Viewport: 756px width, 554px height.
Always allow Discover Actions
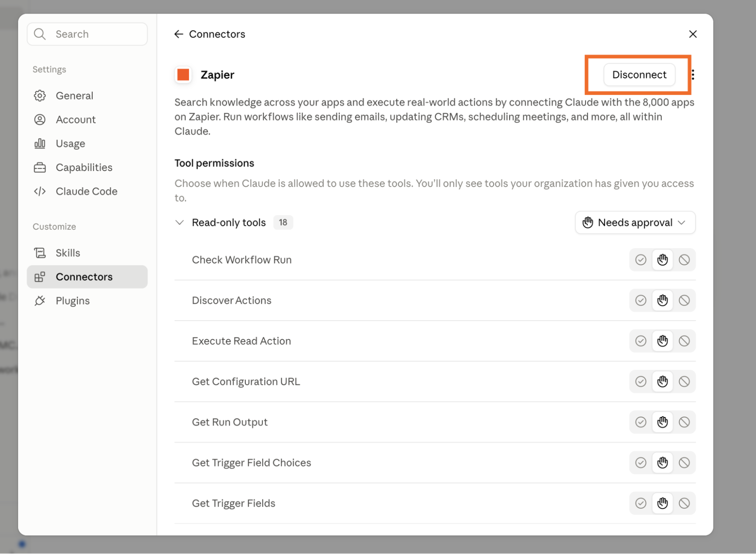pyautogui.click(x=641, y=300)
